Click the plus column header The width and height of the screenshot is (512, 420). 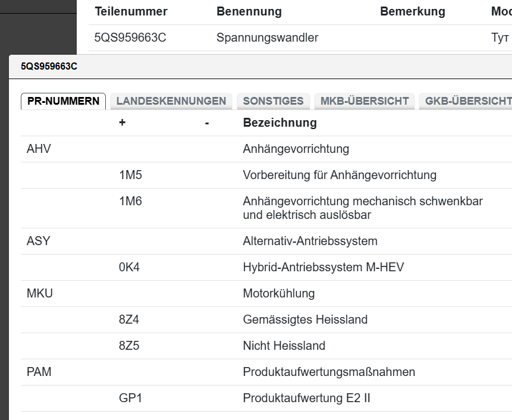point(122,123)
